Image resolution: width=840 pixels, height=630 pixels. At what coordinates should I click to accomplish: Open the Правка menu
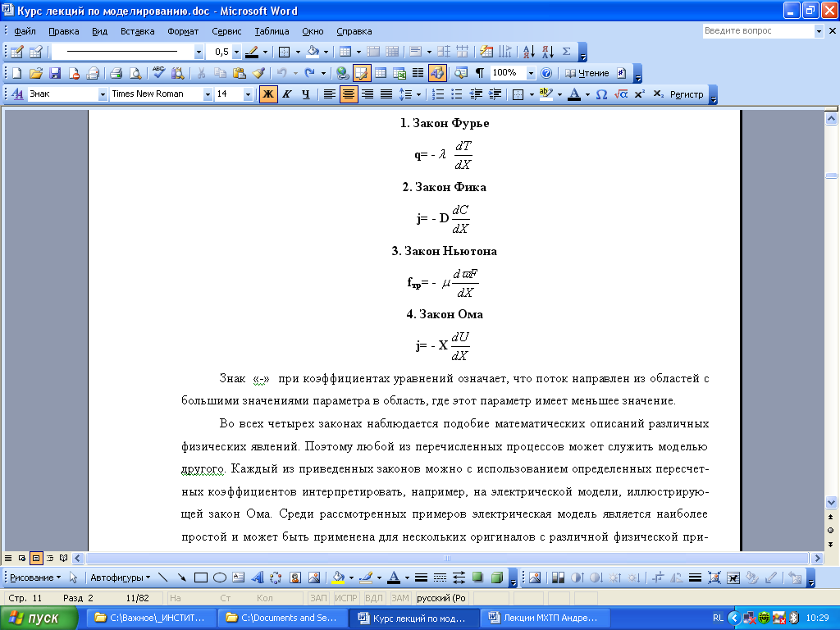click(x=64, y=31)
